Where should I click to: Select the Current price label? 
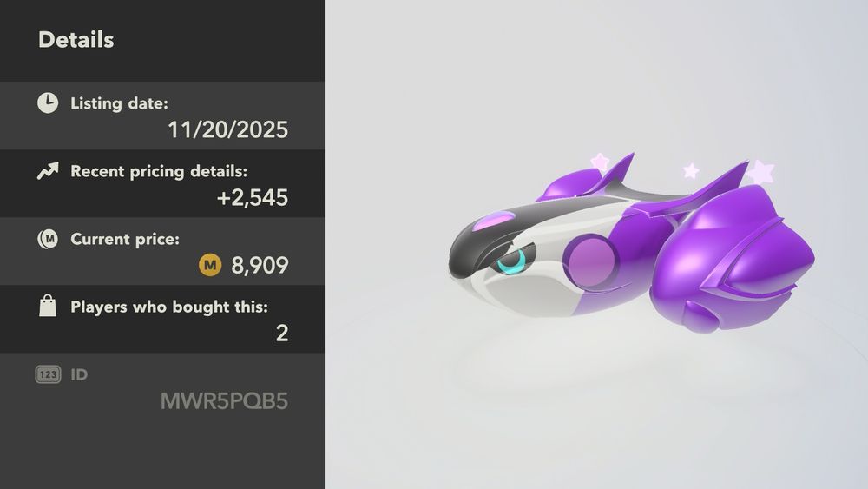click(x=124, y=239)
